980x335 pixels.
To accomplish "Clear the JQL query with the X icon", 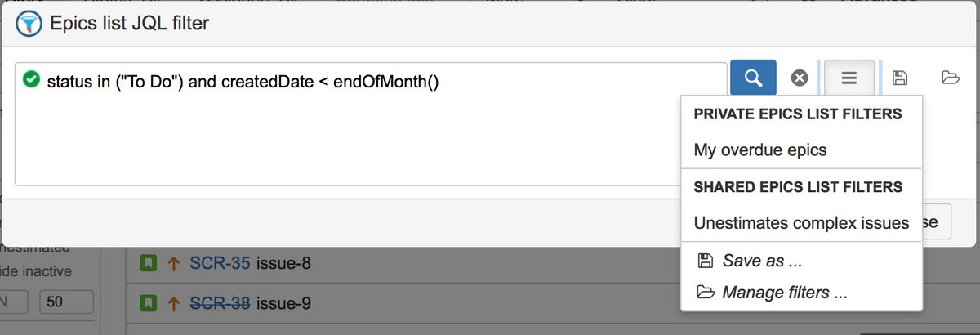I will [x=800, y=78].
